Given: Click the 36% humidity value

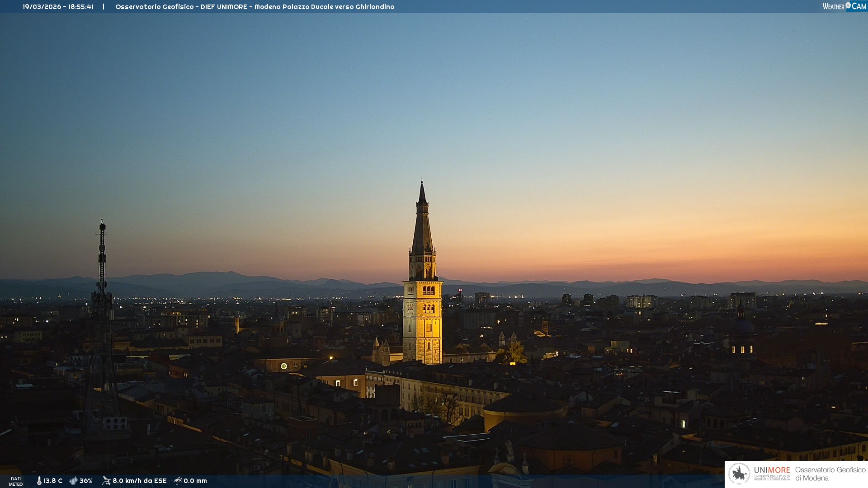Looking at the screenshot, I should [x=86, y=481].
